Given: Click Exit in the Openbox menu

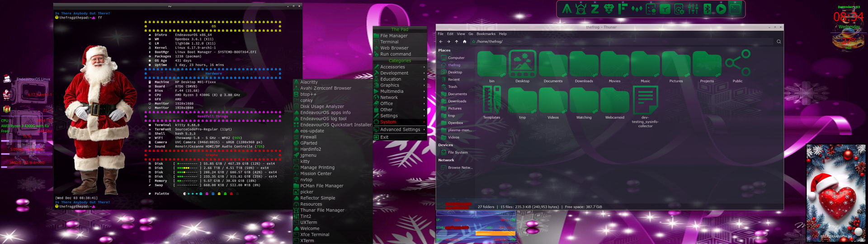Looking at the screenshot, I should point(384,137).
